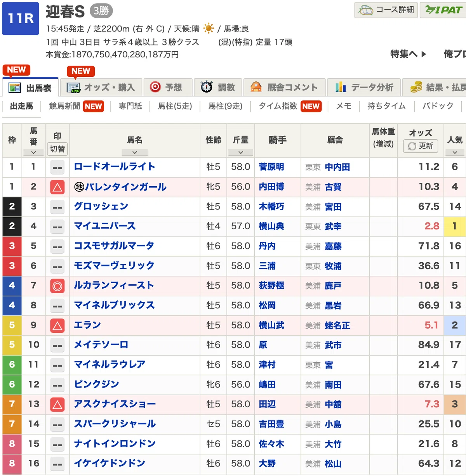466x476 pixels.
Task: Open horse ロードオールライト
Action: 115,167
